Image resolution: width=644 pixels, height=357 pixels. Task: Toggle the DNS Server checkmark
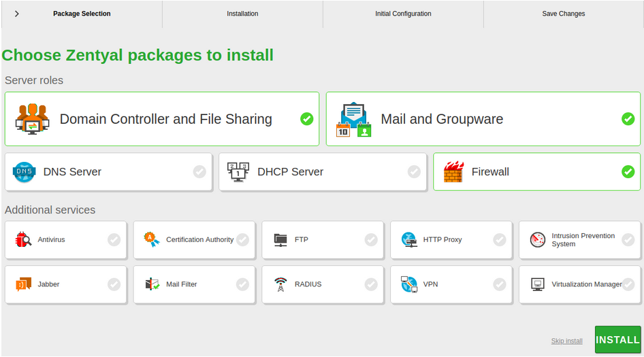pyautogui.click(x=199, y=172)
